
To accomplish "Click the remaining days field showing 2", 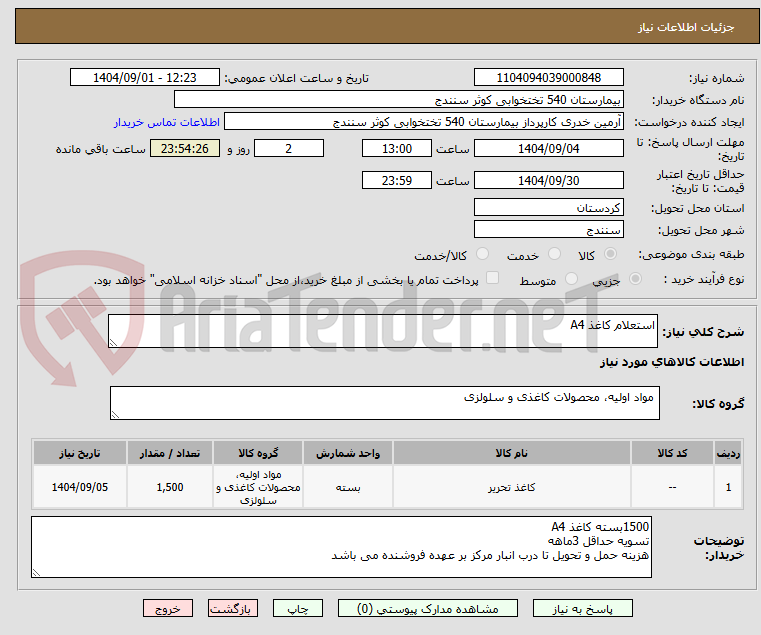I will (x=289, y=149).
